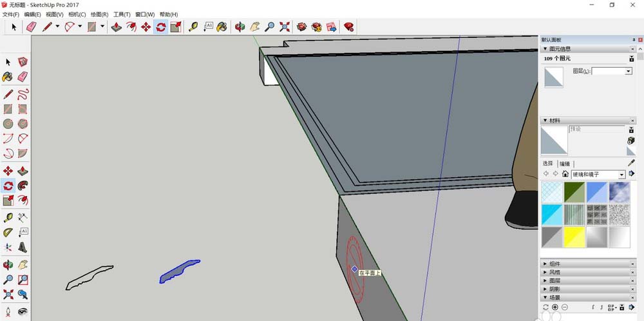Open the 相机(C) menu
This screenshot has width=644, height=321.
tap(77, 14)
